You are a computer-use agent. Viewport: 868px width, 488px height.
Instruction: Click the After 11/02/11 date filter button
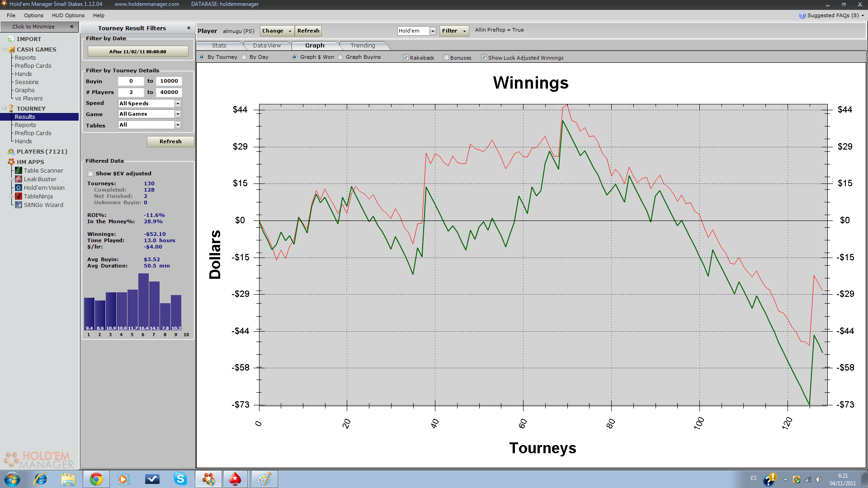(x=137, y=52)
